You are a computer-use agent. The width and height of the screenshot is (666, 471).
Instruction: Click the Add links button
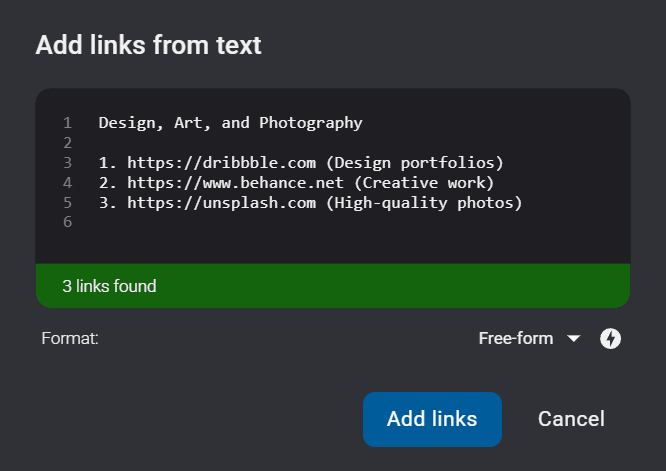[432, 419]
